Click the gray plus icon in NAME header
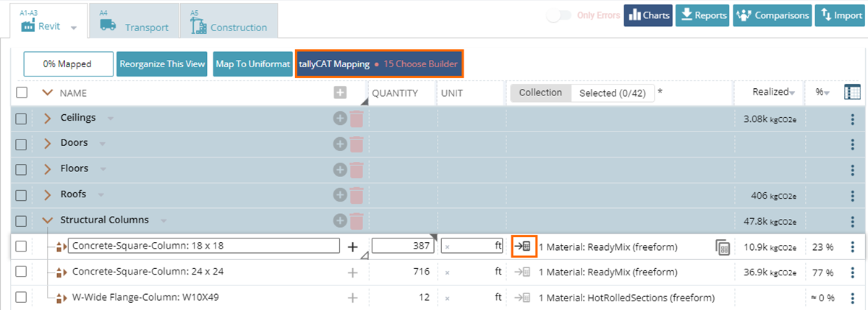868x310 pixels. [x=340, y=92]
